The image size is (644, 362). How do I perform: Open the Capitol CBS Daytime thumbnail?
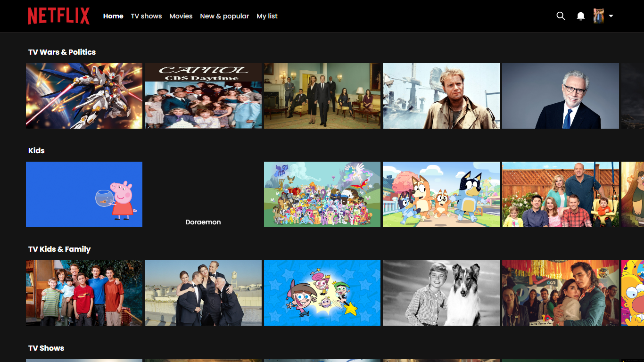coord(203,96)
